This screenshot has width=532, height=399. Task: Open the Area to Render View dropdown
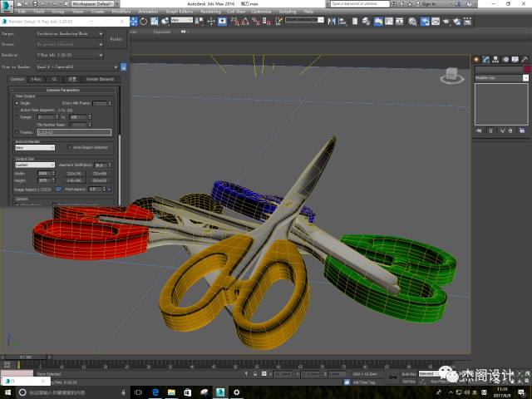click(x=35, y=148)
